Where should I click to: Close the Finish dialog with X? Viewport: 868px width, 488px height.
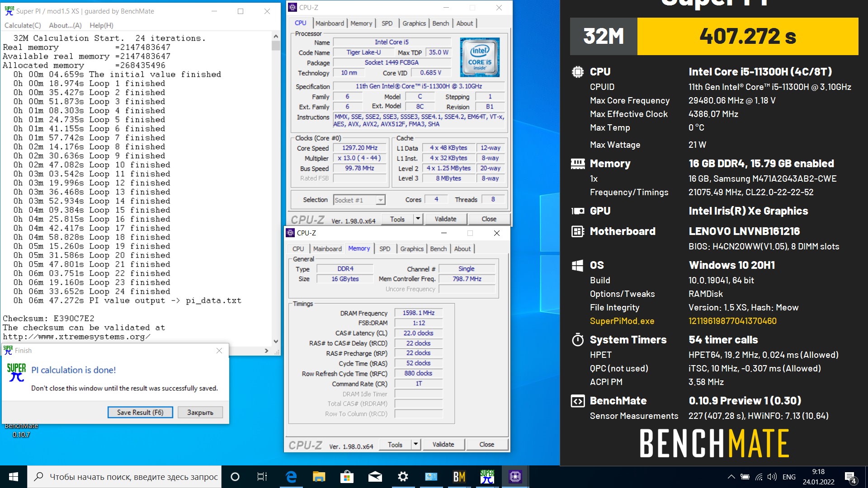tap(219, 351)
